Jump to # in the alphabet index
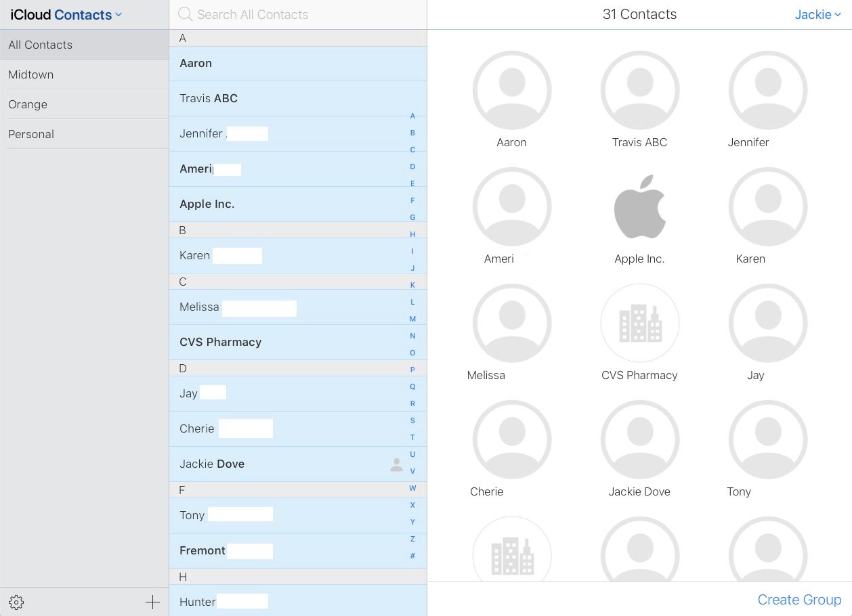This screenshot has height=616, width=852. tap(412, 556)
